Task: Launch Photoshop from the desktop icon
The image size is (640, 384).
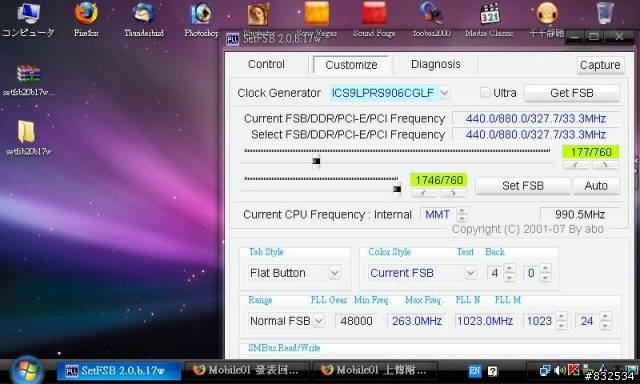Action: pos(201,19)
